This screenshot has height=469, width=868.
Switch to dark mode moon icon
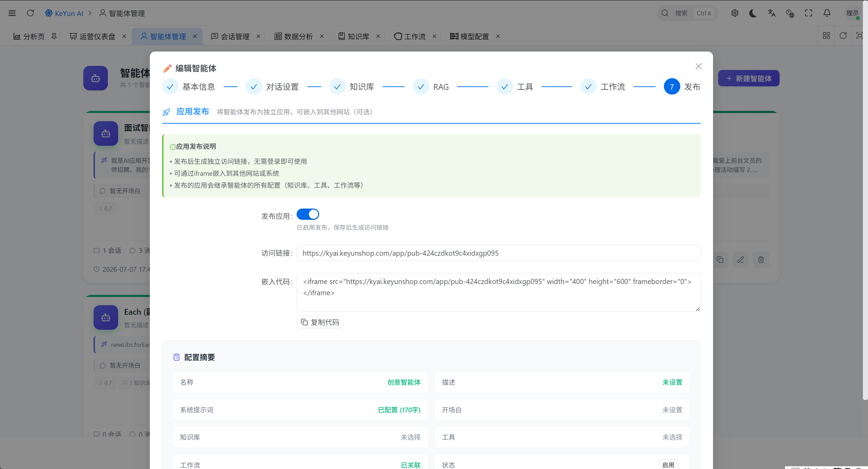pos(753,13)
